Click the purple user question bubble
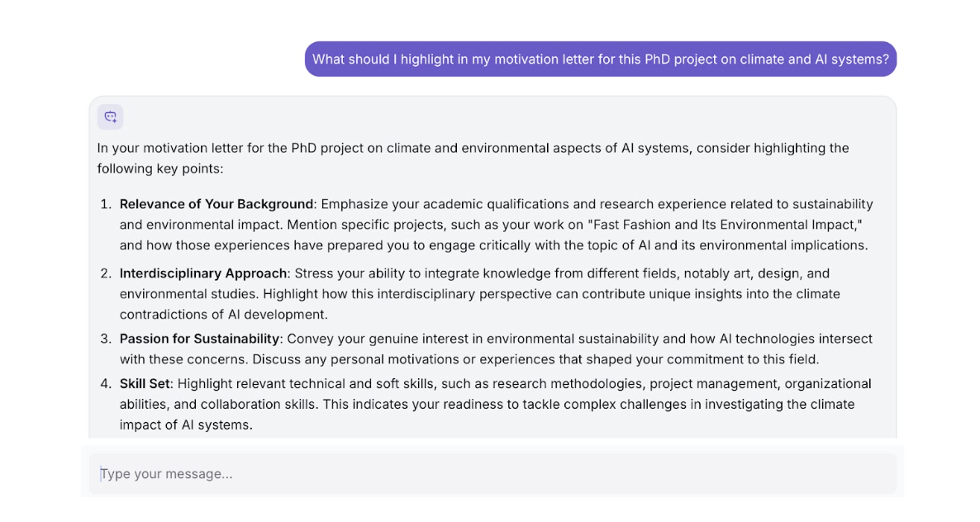This screenshot has height=522, width=980. 600,59
